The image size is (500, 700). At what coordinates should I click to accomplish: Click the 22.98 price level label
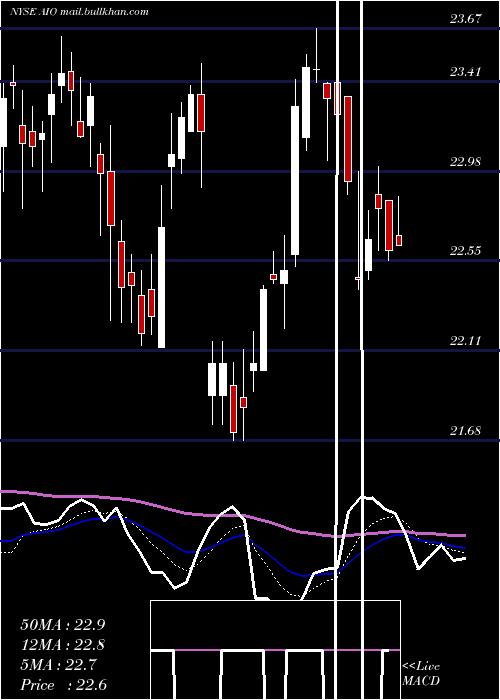466,161
